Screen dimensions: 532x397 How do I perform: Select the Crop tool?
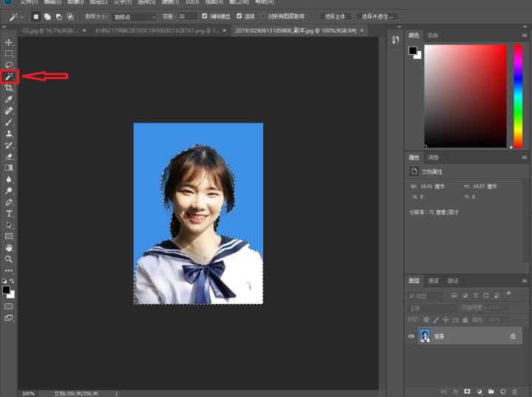pos(9,88)
